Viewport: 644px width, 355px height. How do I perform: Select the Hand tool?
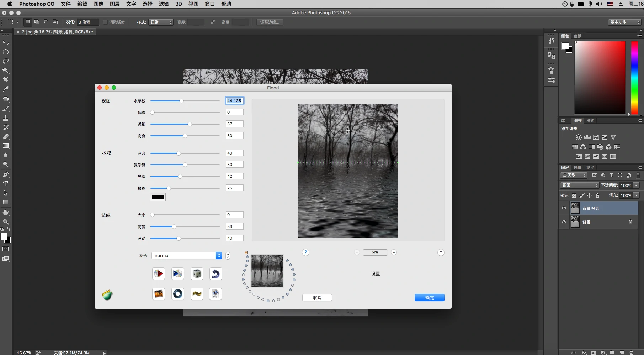pos(6,213)
